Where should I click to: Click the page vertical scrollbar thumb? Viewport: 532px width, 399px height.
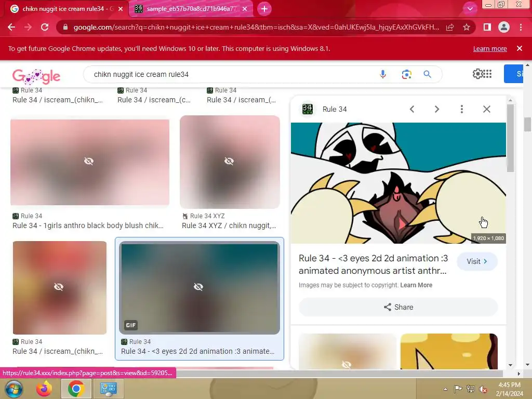tap(527, 124)
